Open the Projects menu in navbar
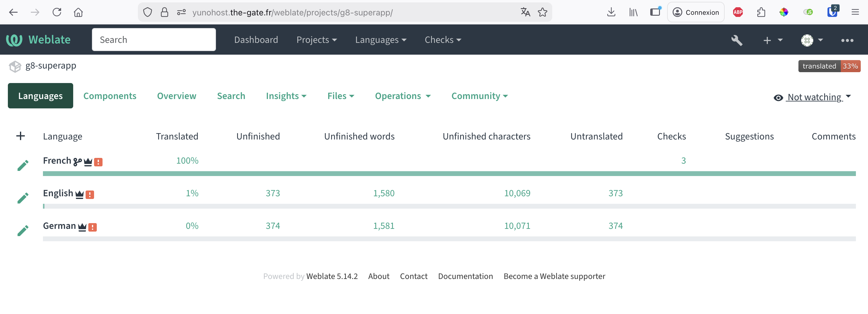 click(316, 40)
